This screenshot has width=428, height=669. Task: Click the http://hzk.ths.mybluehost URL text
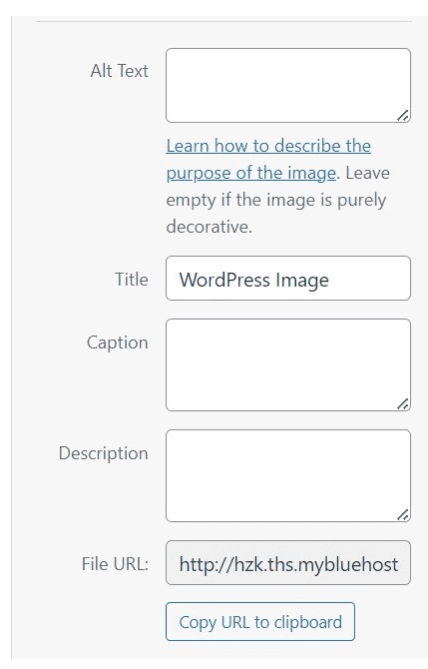pos(288,564)
